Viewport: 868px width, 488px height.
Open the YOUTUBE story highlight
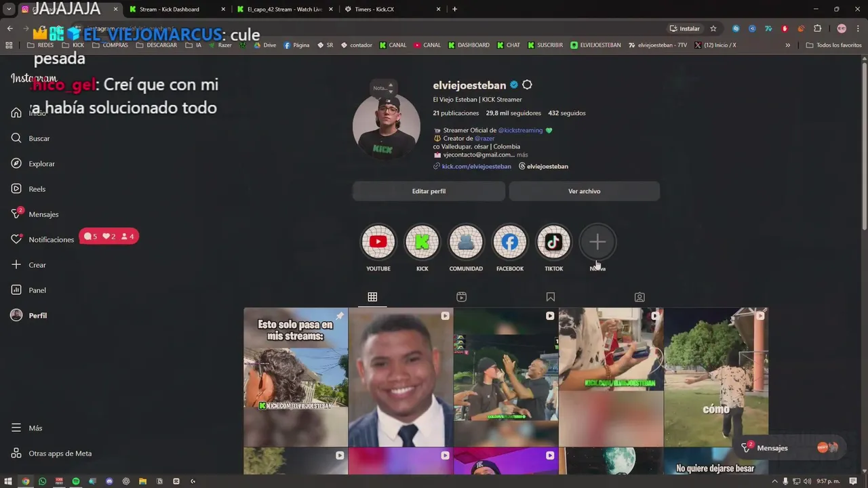coord(378,242)
